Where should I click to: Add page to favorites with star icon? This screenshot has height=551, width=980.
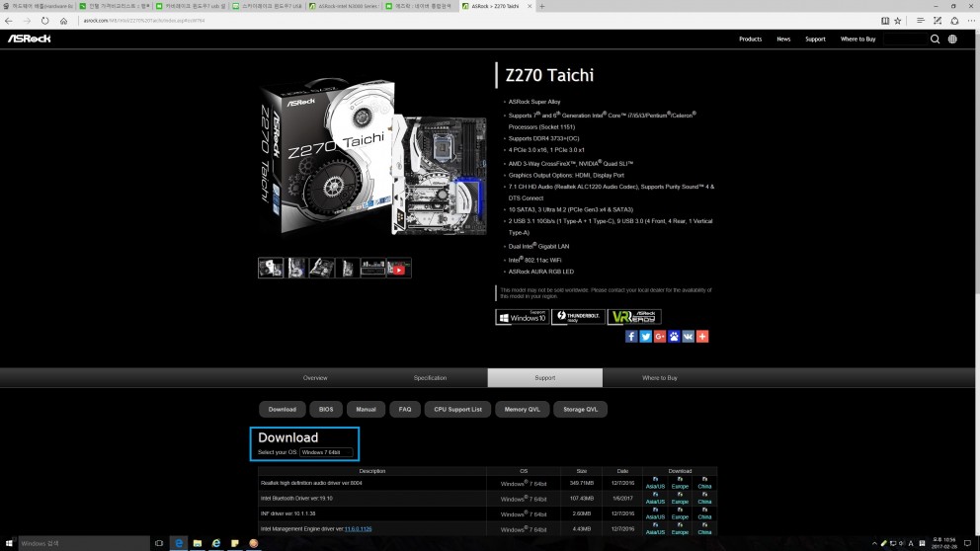coord(897,21)
